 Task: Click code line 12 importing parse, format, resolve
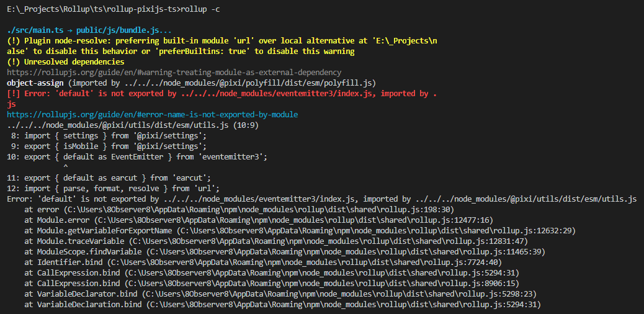coord(114,189)
